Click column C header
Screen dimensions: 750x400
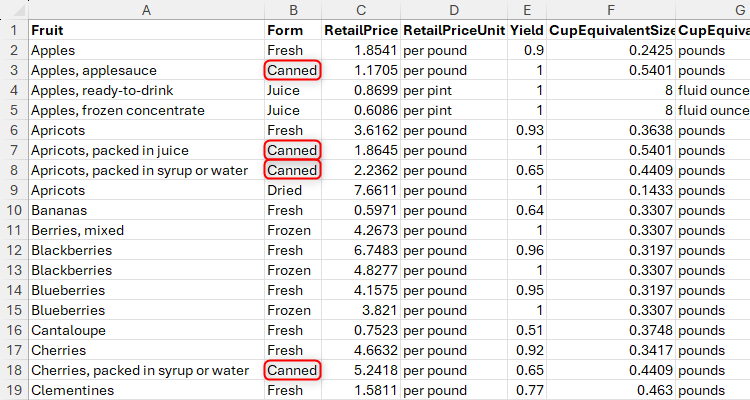(360, 10)
